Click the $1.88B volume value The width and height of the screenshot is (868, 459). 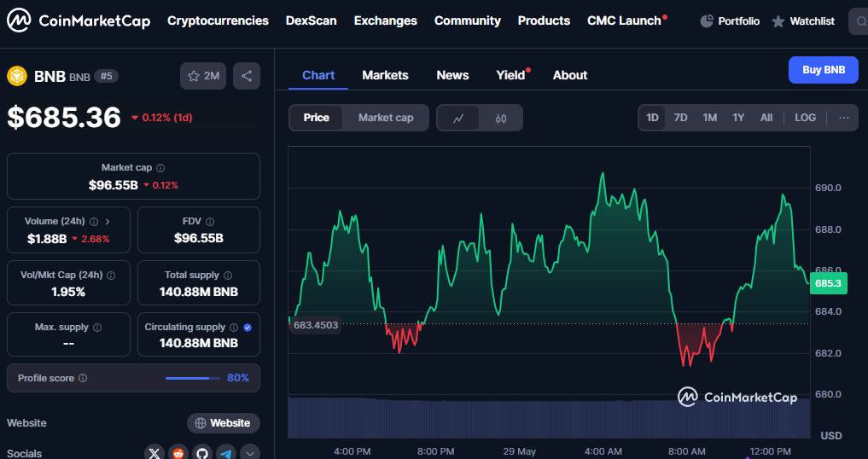[47, 239]
